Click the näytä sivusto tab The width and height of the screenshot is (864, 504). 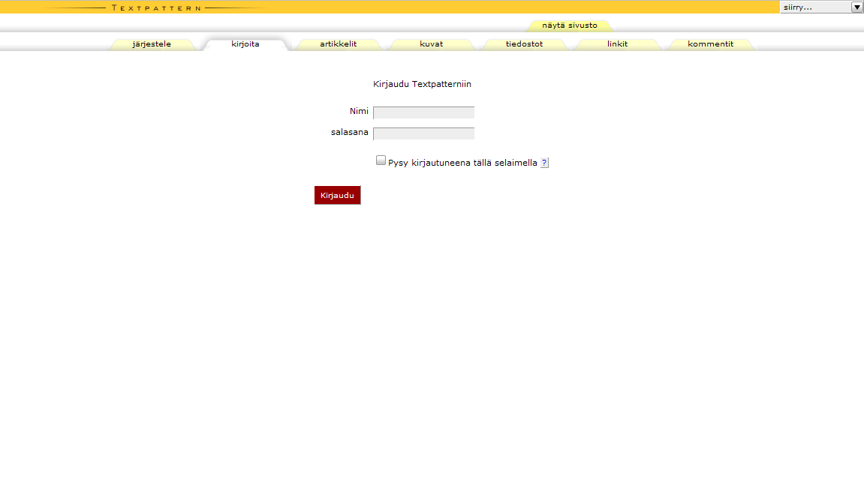570,25
